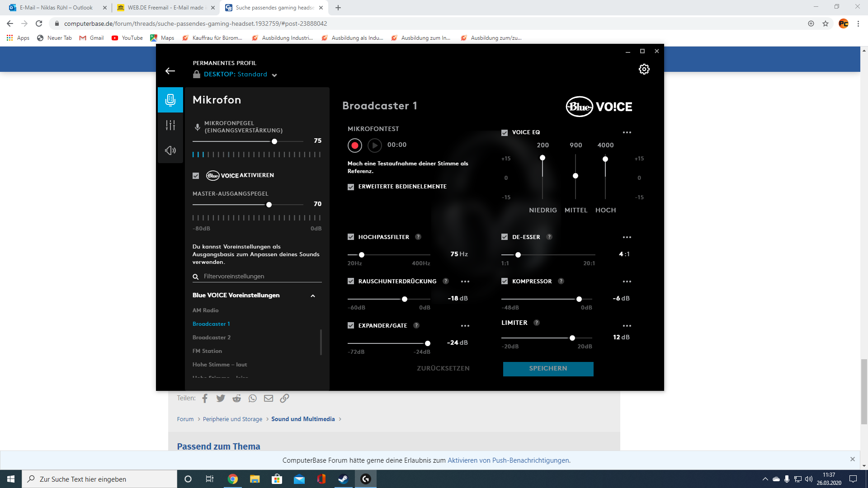Select the Broadcaster 2 preset
The width and height of the screenshot is (868, 488).
coord(212,338)
